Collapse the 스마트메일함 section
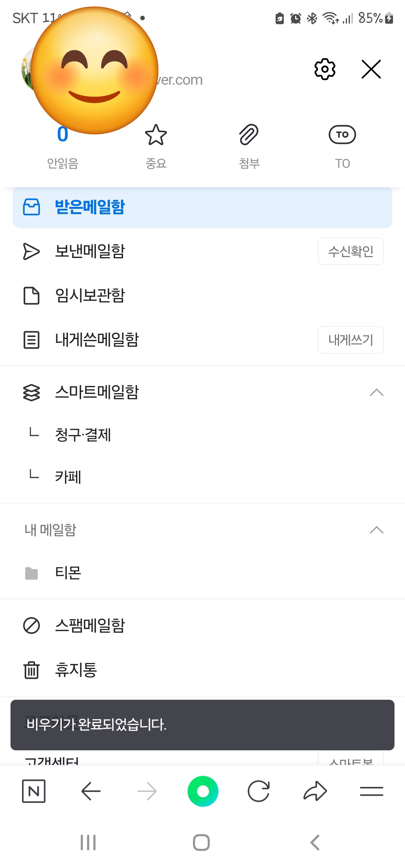The image size is (405, 868). click(x=376, y=392)
